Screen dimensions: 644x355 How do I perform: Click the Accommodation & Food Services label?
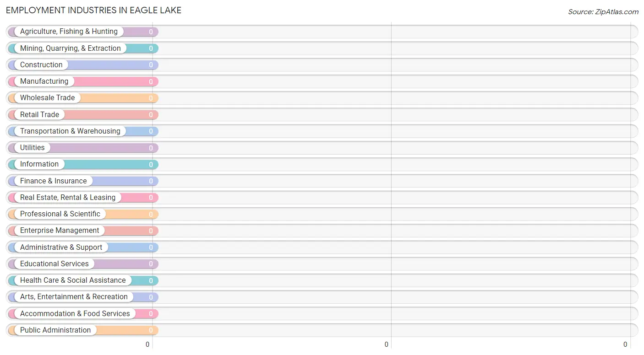[x=75, y=313]
